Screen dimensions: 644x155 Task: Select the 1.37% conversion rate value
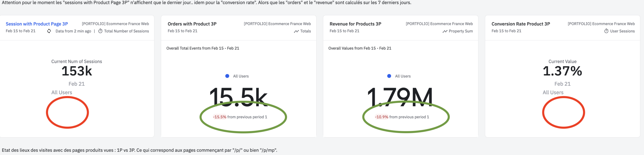[562, 71]
